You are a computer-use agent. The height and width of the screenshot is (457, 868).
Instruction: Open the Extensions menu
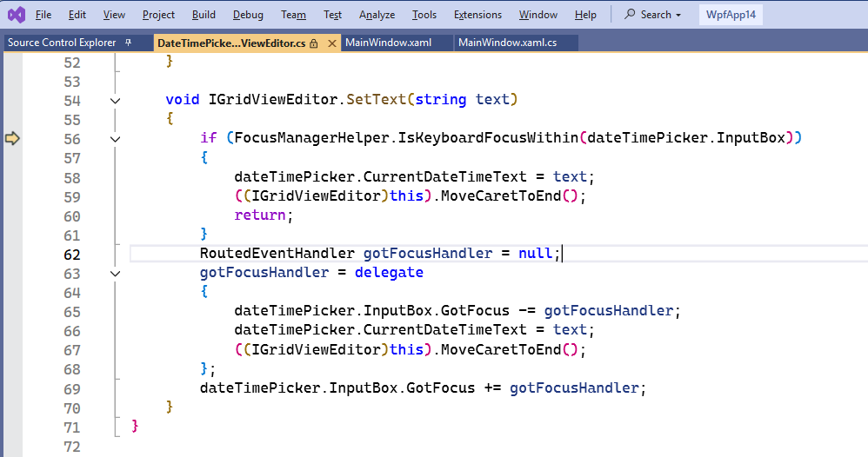pos(477,15)
